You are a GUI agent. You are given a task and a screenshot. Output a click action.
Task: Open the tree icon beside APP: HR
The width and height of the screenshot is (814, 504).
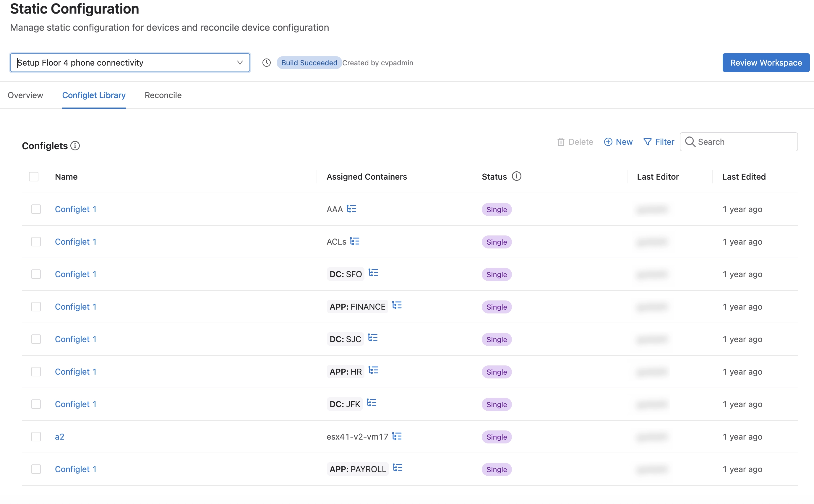coord(374,370)
